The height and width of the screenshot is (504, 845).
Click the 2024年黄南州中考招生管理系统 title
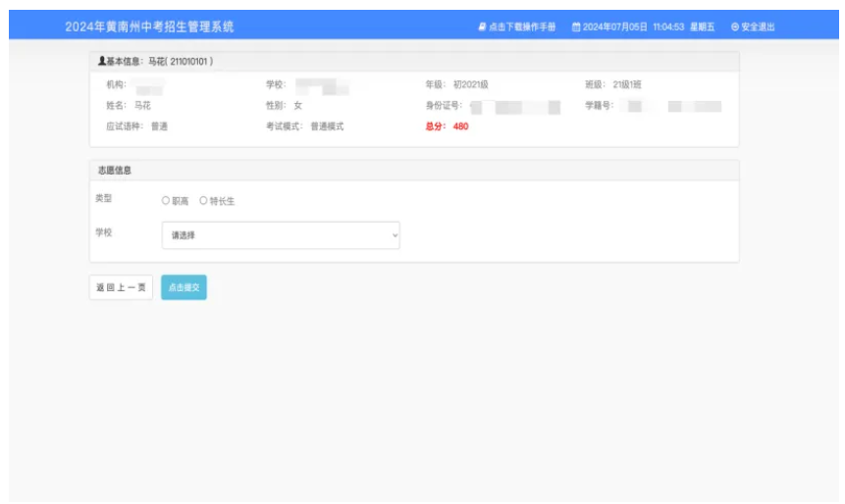[x=150, y=25]
